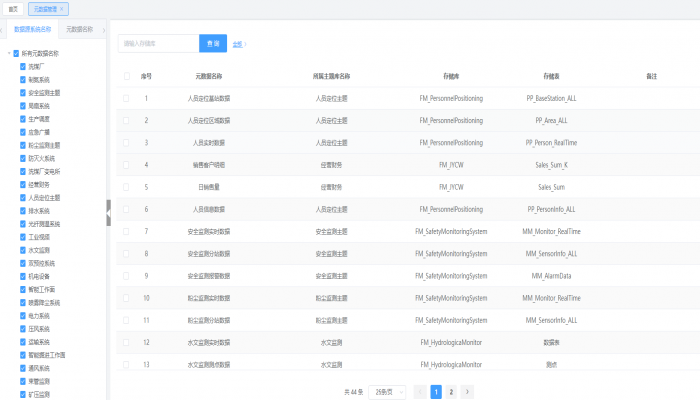700x400 pixels.
Task: Collapse the 所有元数据名称 tree node arrow
Action: coord(7,54)
